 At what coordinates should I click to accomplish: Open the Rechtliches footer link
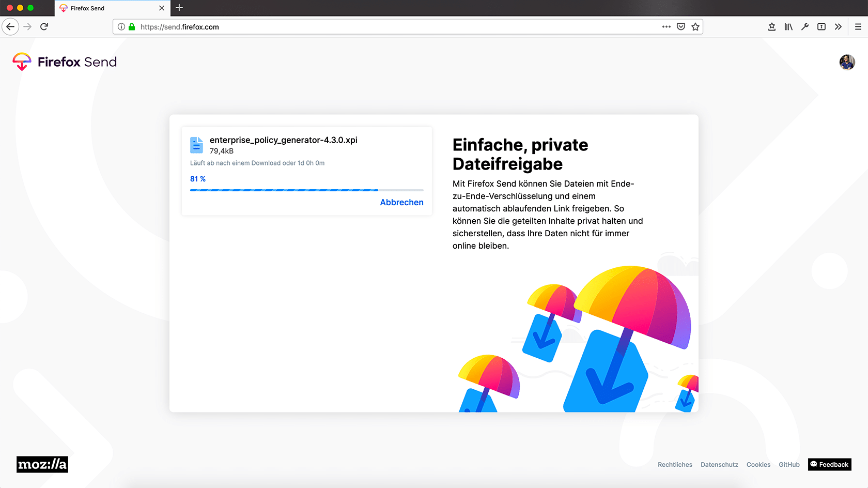click(675, 465)
